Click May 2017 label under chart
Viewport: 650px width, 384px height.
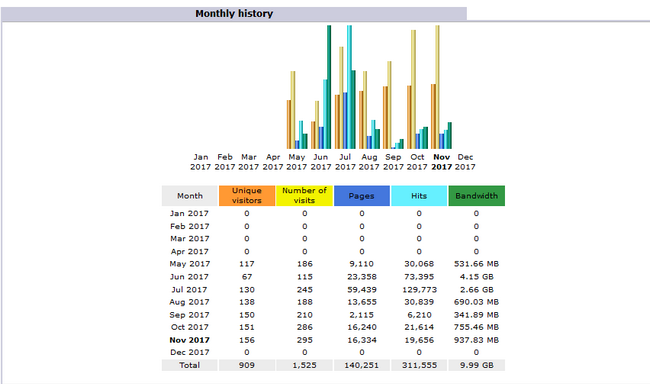click(297, 162)
